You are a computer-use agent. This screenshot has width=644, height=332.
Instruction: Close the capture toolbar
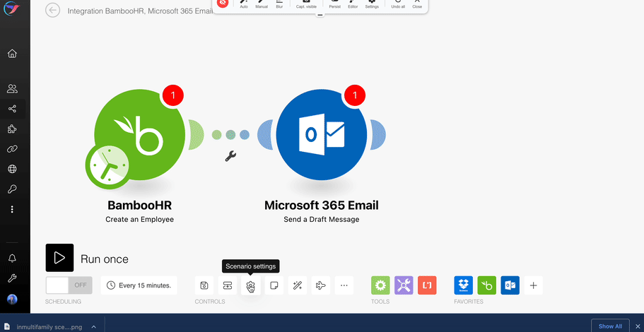[417, 4]
